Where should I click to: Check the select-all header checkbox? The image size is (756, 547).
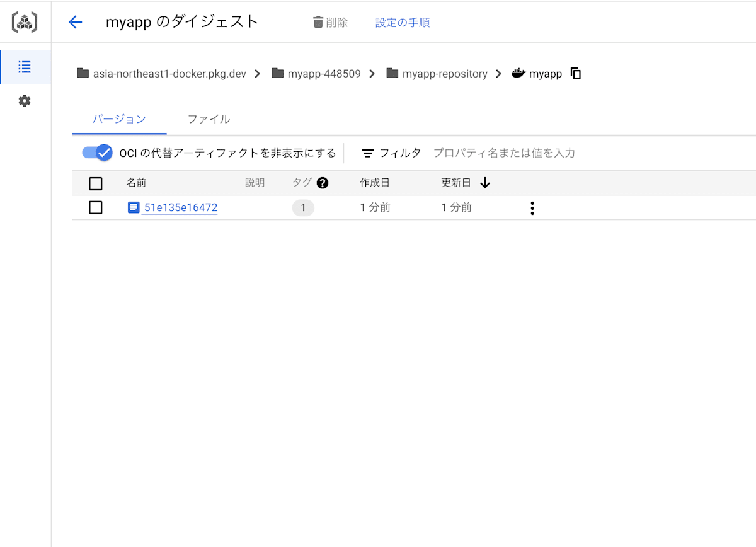[96, 183]
